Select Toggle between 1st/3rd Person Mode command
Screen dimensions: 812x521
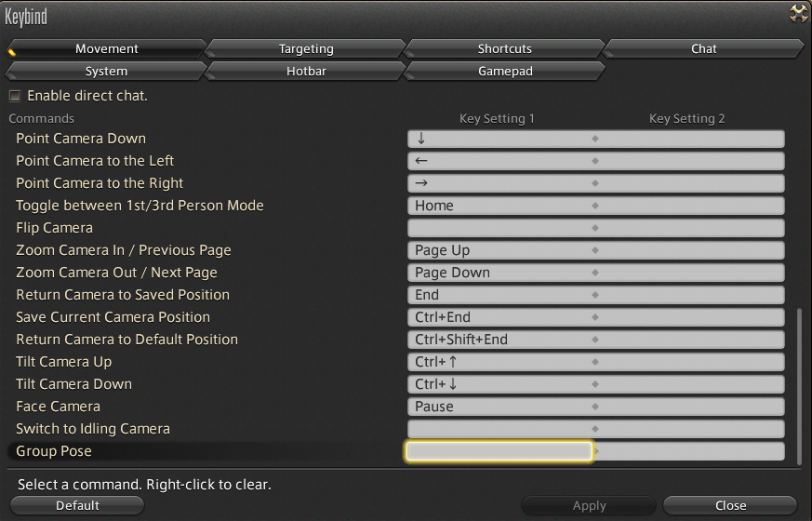140,206
